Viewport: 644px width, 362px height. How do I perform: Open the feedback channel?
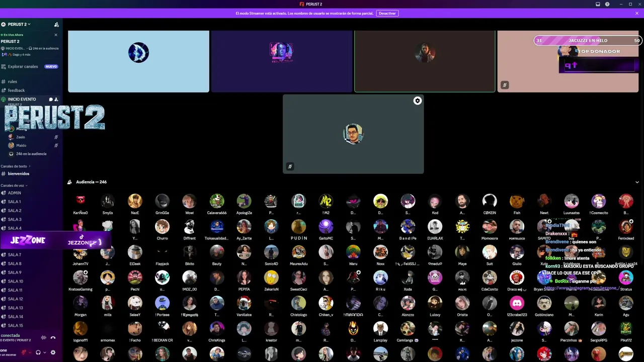[x=16, y=90]
